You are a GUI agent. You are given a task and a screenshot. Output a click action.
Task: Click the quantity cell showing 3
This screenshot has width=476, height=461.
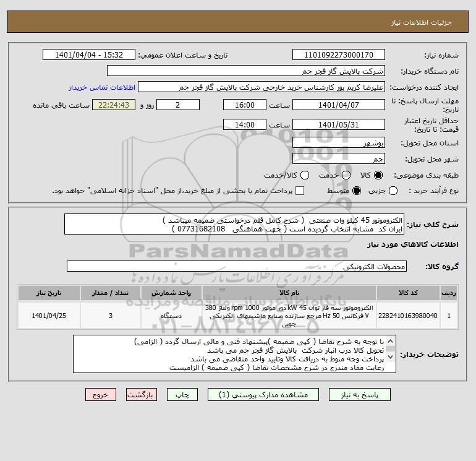[x=111, y=316]
